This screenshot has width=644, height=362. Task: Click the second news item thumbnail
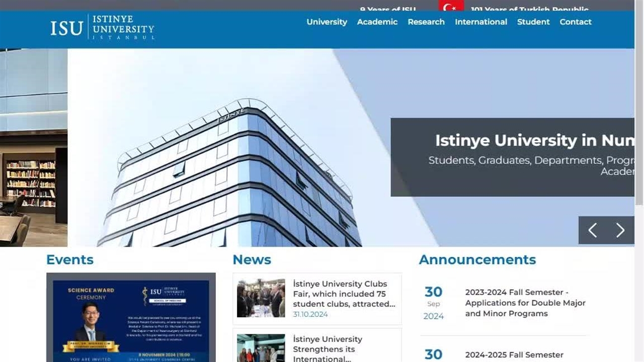(x=261, y=348)
